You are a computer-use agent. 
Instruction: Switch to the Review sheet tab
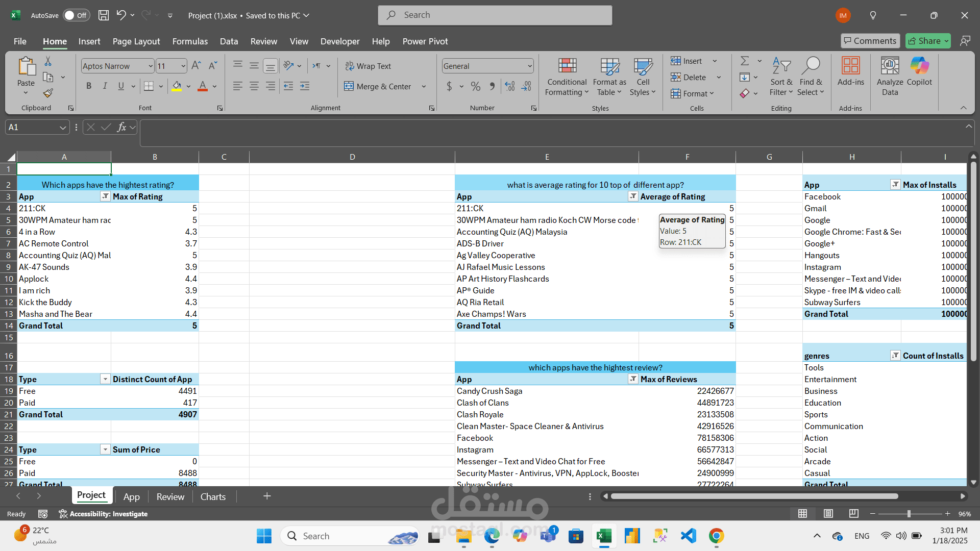(x=170, y=496)
